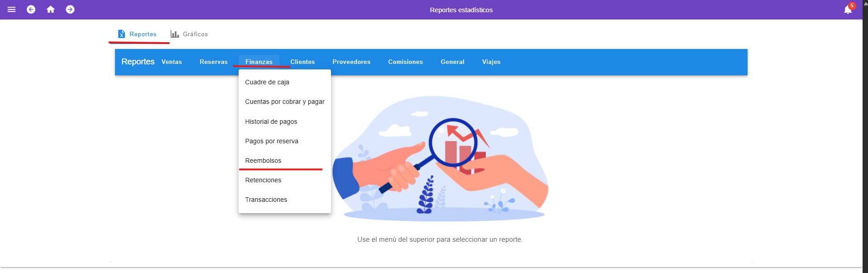Choose Cuentas por cobrar y pagar

[285, 102]
